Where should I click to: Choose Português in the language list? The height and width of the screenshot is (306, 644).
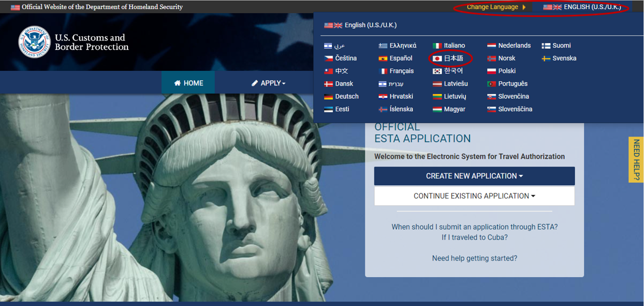pos(513,84)
